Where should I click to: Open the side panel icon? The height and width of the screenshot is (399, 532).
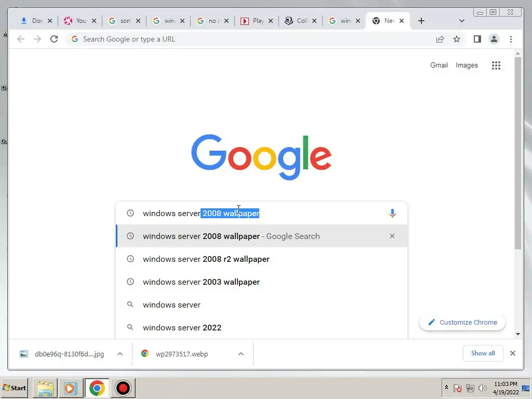tap(477, 39)
